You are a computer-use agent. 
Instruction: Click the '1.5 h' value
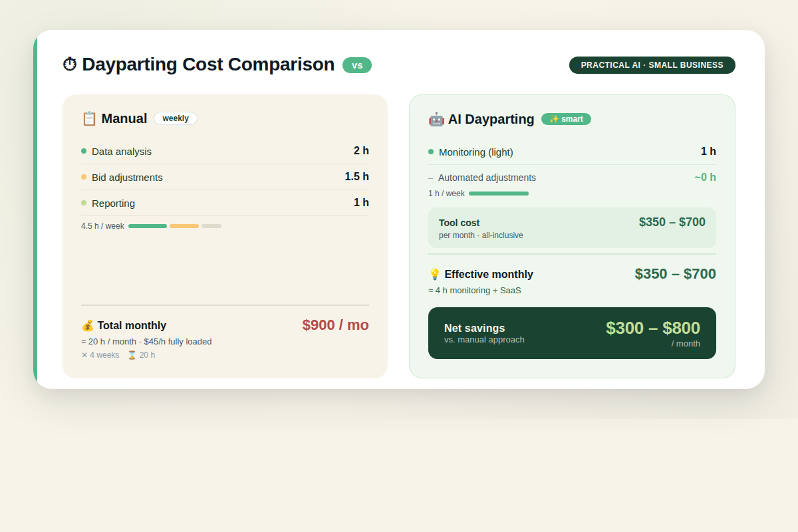click(x=356, y=177)
